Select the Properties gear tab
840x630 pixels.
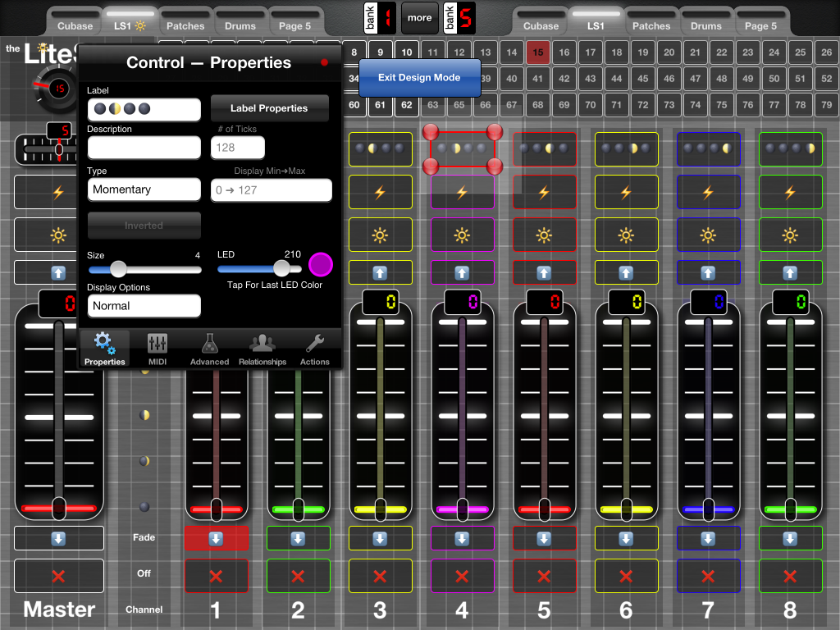pyautogui.click(x=104, y=349)
